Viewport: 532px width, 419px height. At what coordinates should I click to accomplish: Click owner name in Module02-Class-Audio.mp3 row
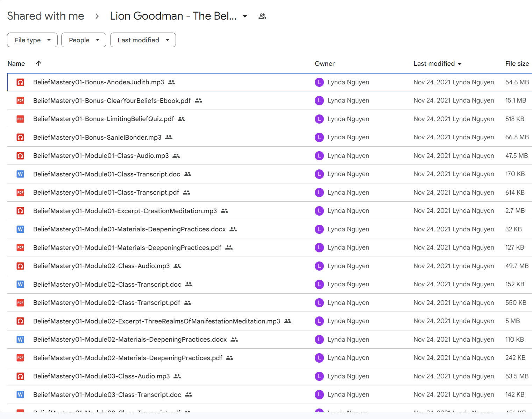pyautogui.click(x=348, y=266)
